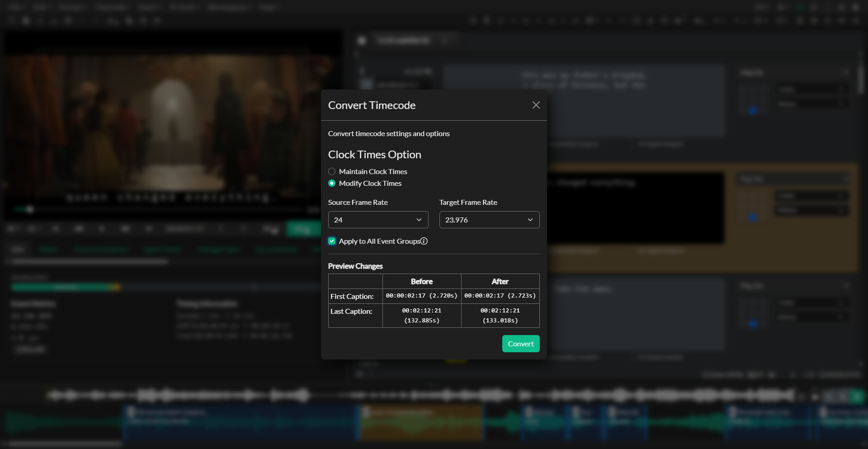
Task: Uncheck Apply to All Event Groups
Action: click(332, 241)
